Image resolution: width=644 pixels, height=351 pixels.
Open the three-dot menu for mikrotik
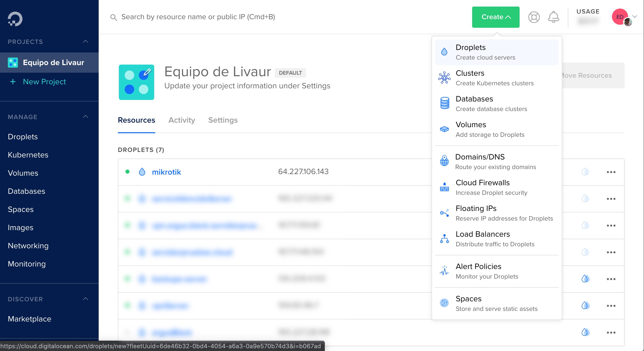(x=611, y=172)
